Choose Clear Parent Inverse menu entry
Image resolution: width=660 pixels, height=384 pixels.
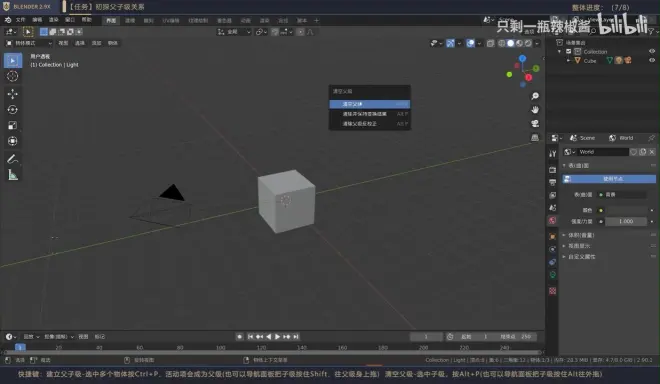tap(370, 124)
